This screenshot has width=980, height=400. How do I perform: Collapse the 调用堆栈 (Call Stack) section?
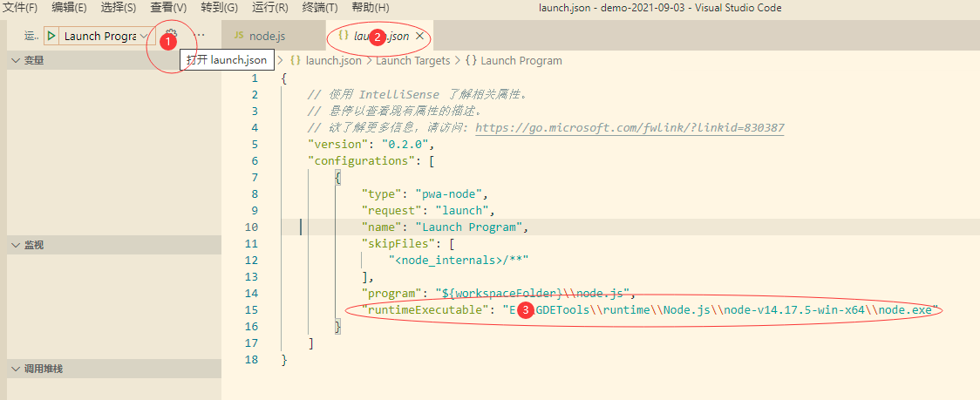15,369
